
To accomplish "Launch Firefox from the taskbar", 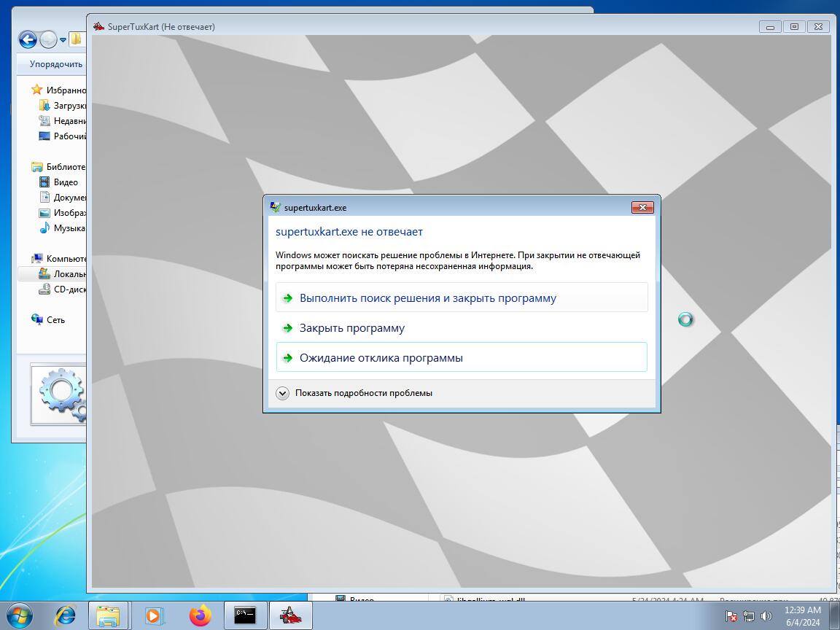I will [x=201, y=615].
